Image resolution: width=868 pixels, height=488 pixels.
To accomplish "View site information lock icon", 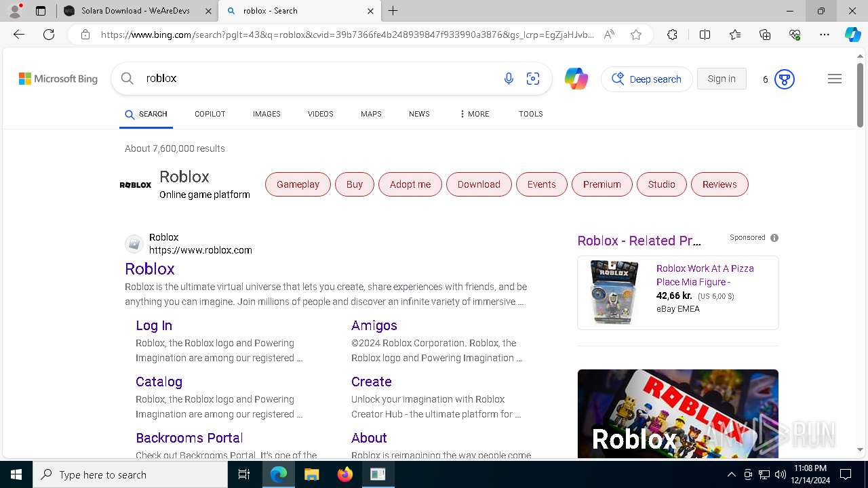I will point(85,35).
